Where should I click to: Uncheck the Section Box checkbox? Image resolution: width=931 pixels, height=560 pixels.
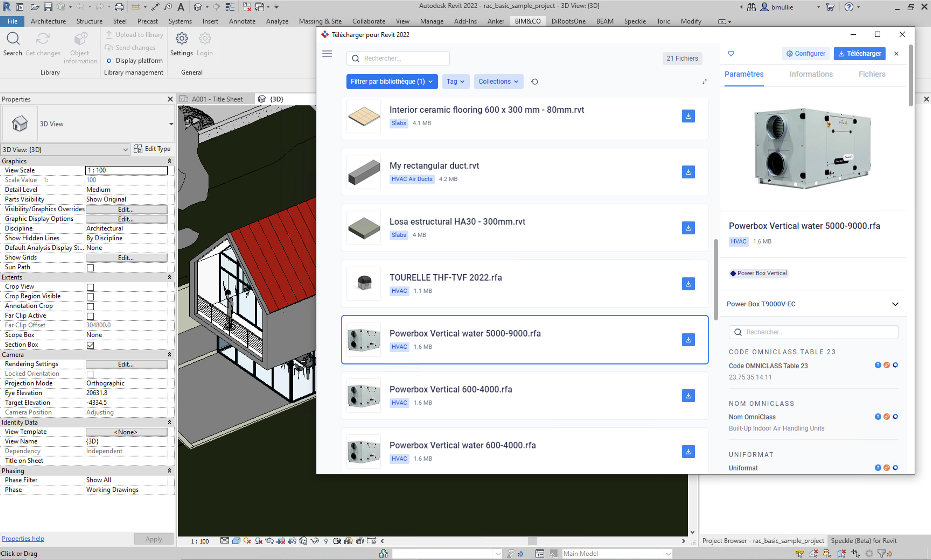pyautogui.click(x=90, y=345)
